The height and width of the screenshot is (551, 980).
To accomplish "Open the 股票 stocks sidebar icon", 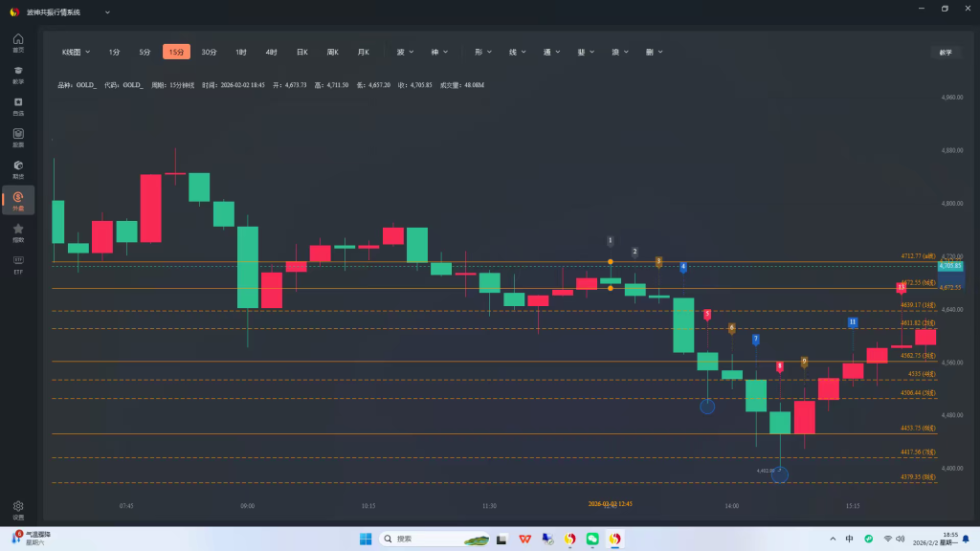I will (x=18, y=136).
